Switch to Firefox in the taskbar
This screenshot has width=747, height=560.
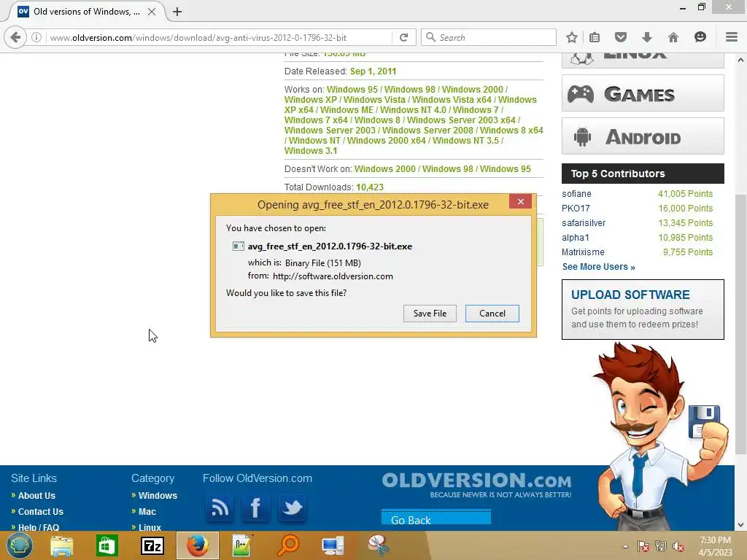(x=198, y=545)
